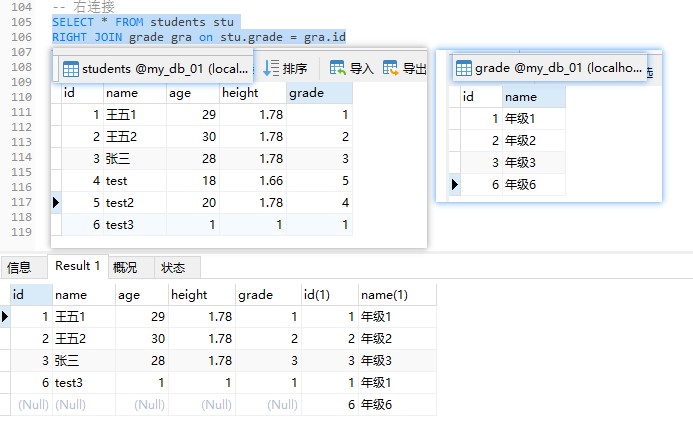Viewport: 693px width, 426px height.
Task: Click the RIGHT JOIN line in editor
Action: click(x=199, y=37)
